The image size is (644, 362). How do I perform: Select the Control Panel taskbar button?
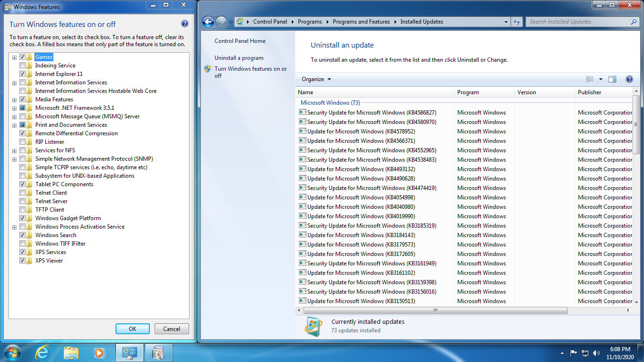point(130,353)
